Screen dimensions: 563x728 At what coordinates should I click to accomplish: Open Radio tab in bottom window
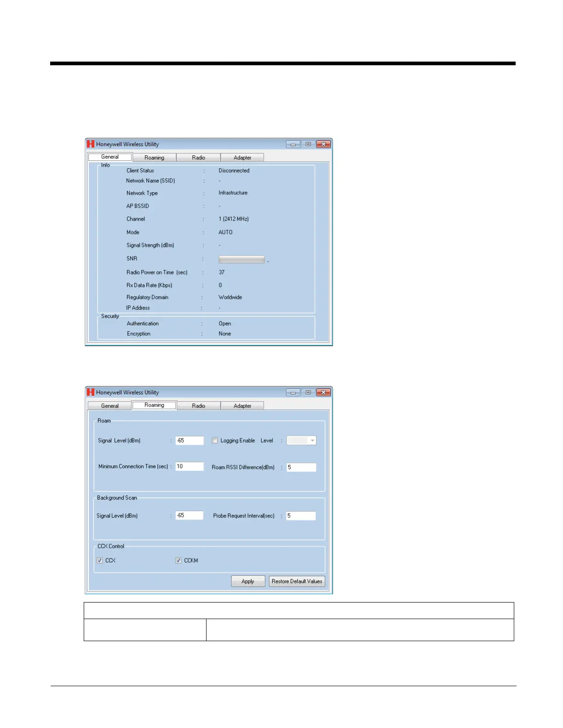tap(198, 406)
